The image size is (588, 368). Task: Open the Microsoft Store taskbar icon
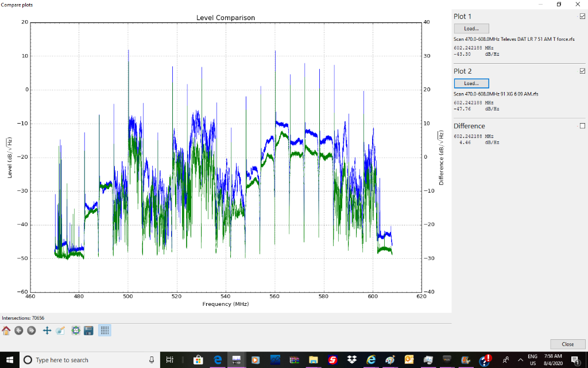point(198,360)
